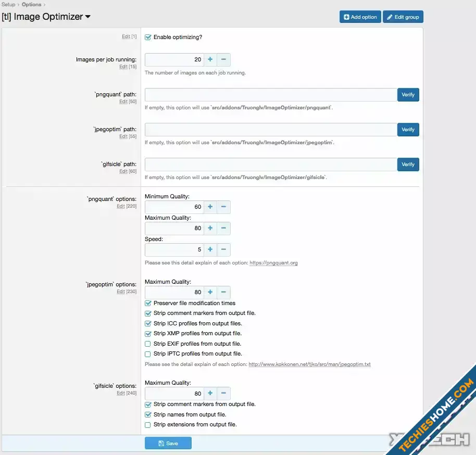Decrease jpegoptim Maximum Quality value

pyautogui.click(x=223, y=293)
